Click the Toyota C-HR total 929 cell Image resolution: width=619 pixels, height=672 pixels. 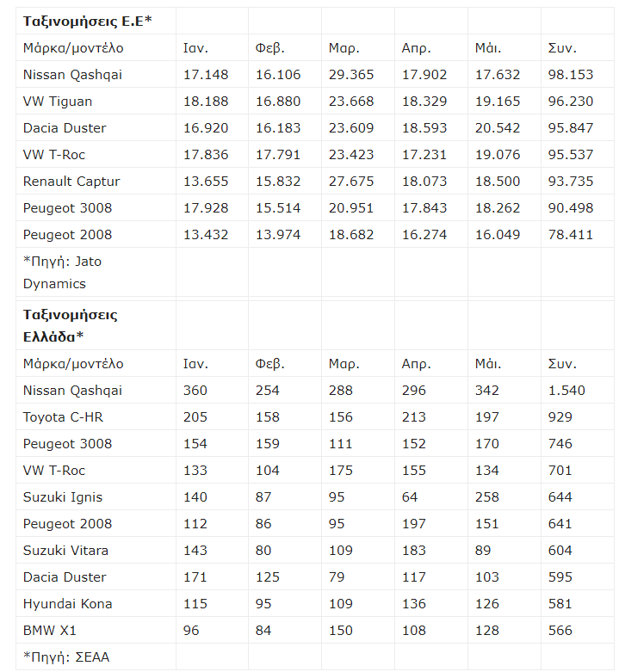click(x=560, y=417)
